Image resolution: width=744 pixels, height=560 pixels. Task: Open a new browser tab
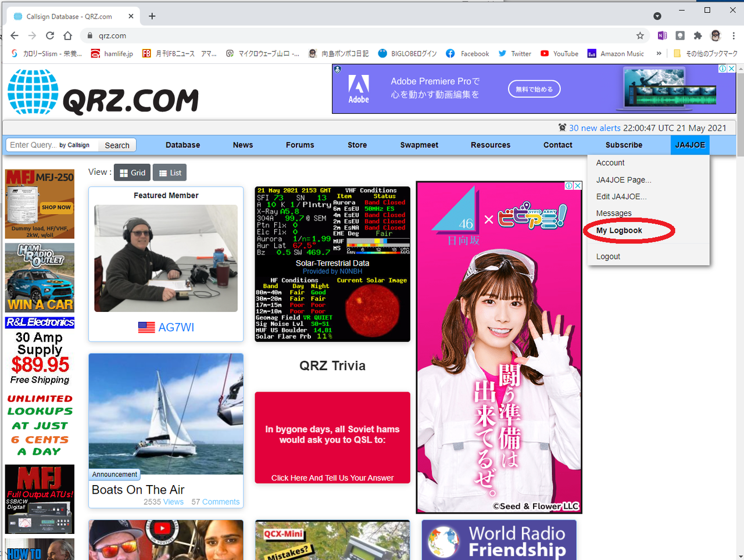[x=152, y=16]
